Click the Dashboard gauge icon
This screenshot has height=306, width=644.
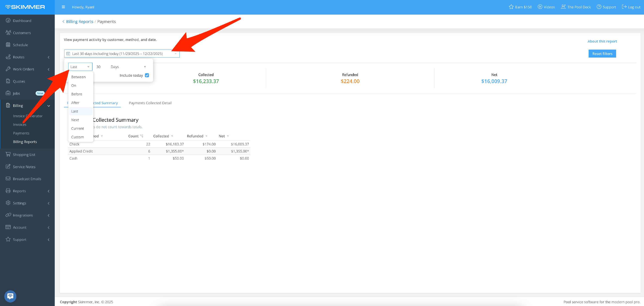(8, 20)
